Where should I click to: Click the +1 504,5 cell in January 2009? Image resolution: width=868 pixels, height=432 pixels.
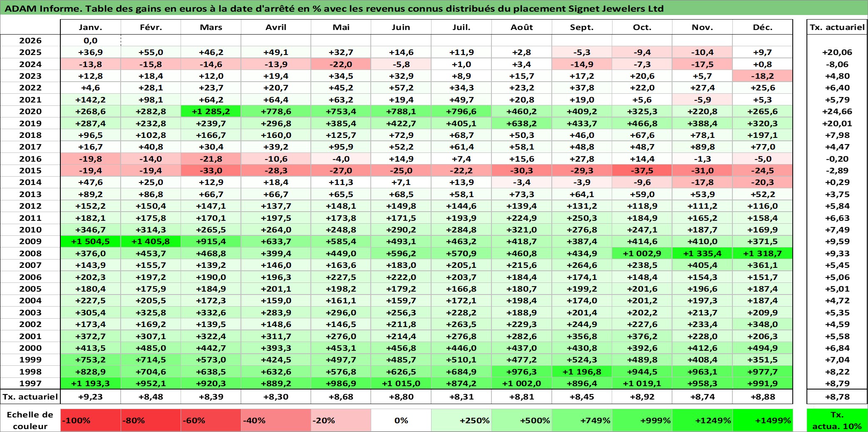pyautogui.click(x=91, y=241)
